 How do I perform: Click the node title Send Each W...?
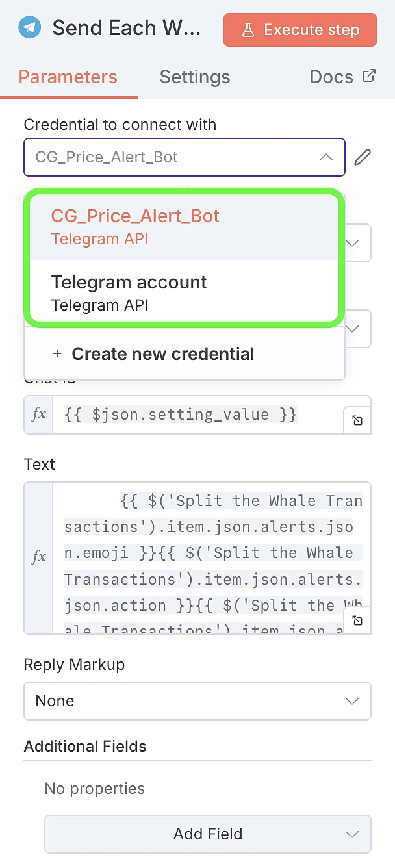[x=127, y=28]
